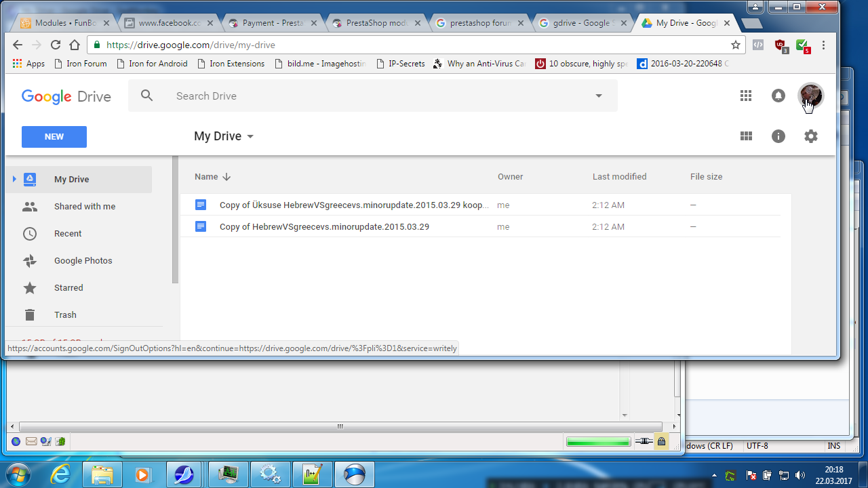Open the My Drive folder dropdown
This screenshot has height=488, width=868.
coord(224,136)
